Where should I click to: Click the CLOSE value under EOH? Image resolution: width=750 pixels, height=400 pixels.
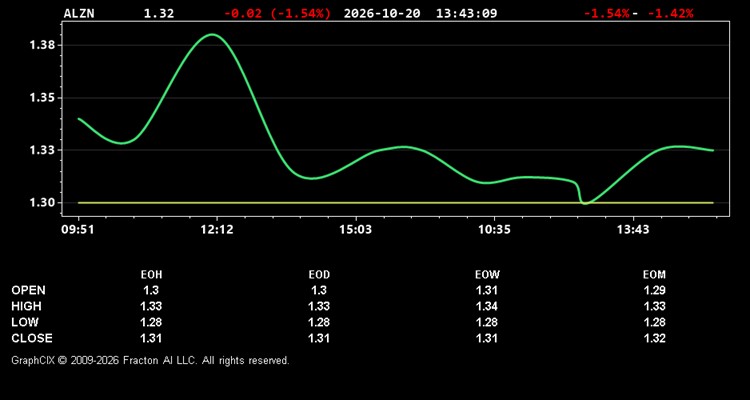[x=151, y=338]
